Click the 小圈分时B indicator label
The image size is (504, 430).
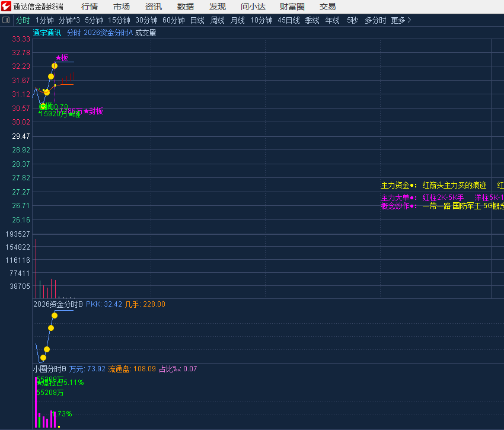point(50,369)
